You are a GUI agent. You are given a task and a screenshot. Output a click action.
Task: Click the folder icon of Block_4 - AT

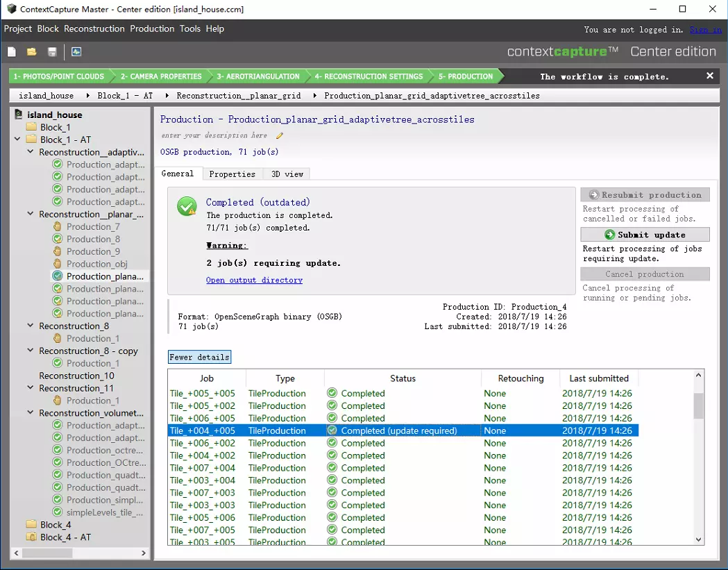pos(31,537)
